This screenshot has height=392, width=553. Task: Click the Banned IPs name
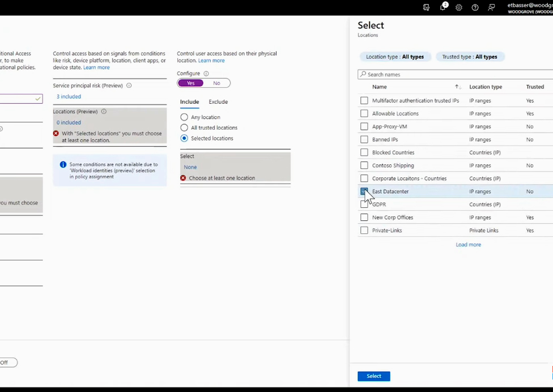pyautogui.click(x=385, y=139)
